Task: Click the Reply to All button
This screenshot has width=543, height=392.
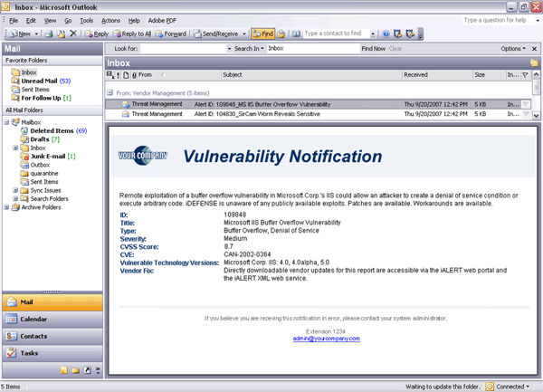Action: tap(132, 33)
